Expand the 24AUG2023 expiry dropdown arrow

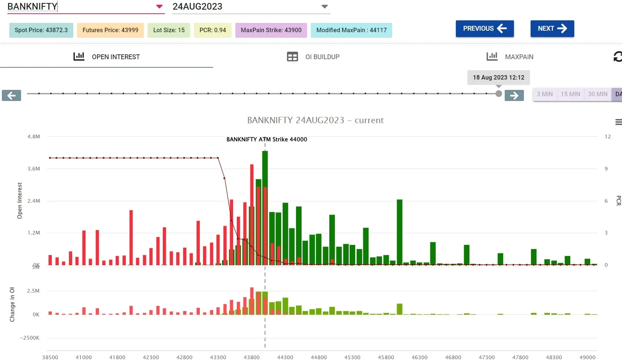click(x=325, y=7)
